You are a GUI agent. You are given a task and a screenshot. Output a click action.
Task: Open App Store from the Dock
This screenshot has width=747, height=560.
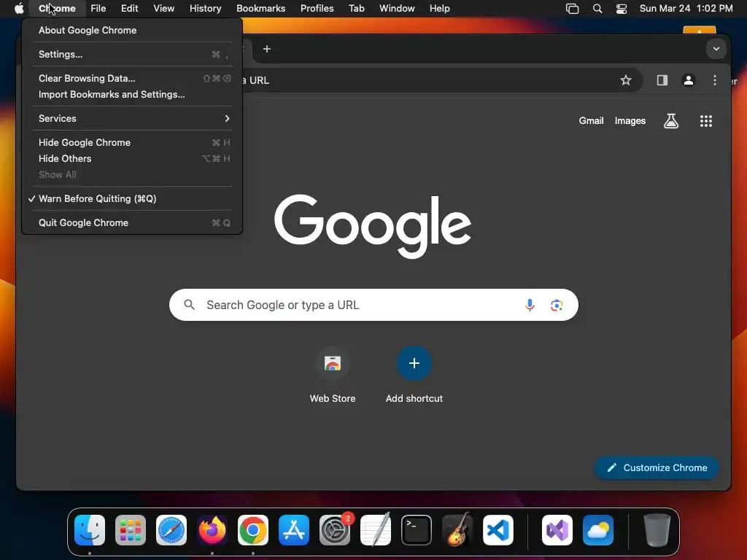pos(294,529)
